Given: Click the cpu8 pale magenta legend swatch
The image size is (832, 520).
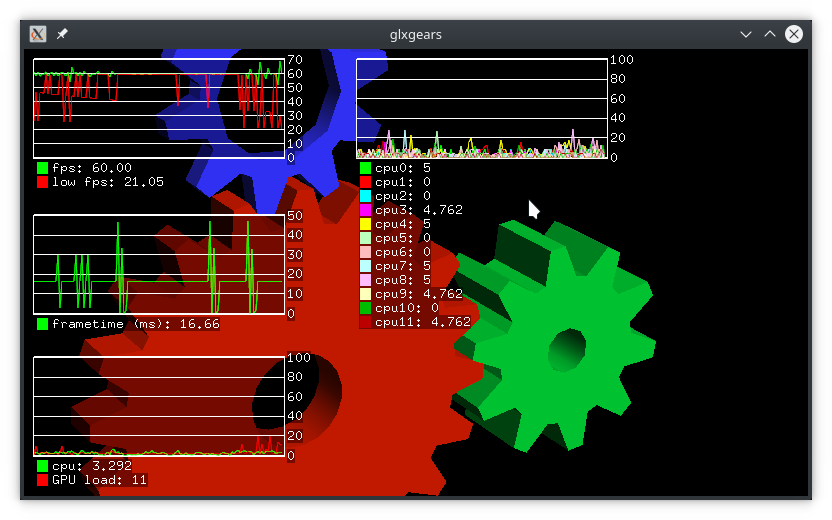Looking at the screenshot, I should tap(366, 280).
